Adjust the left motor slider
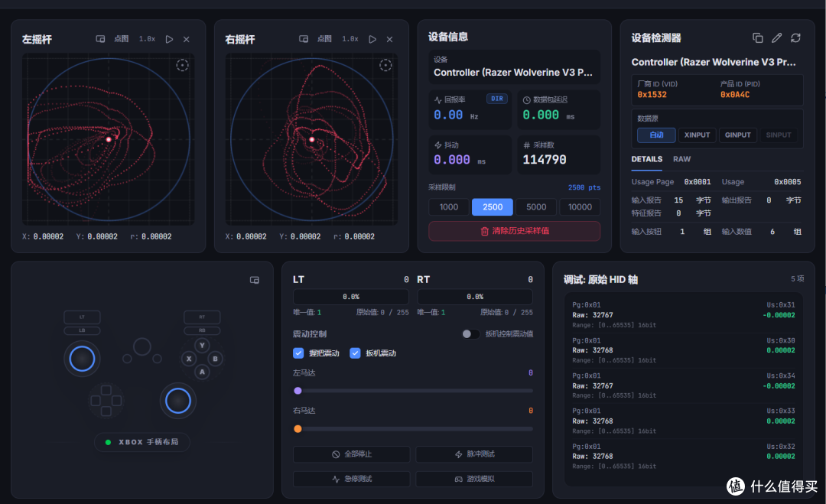 coord(413,391)
